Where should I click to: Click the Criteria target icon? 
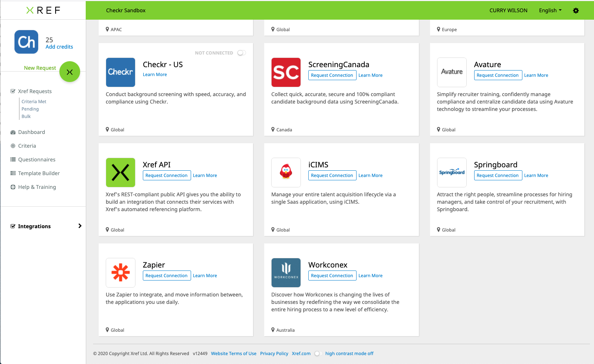[13, 146]
